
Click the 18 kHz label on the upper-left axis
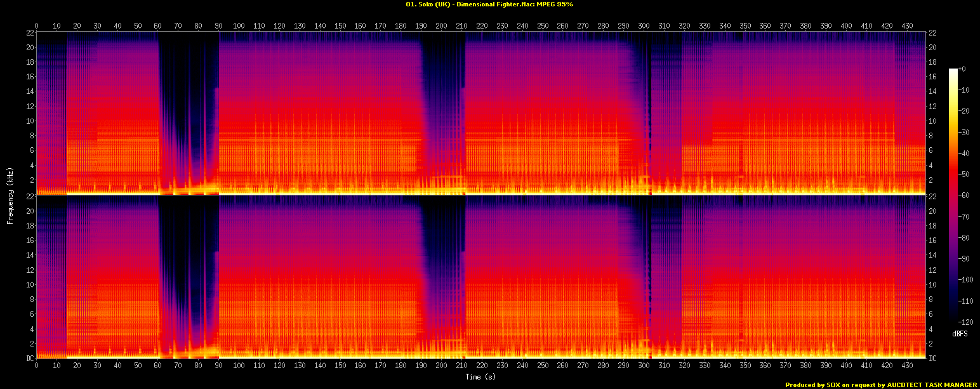(29, 62)
